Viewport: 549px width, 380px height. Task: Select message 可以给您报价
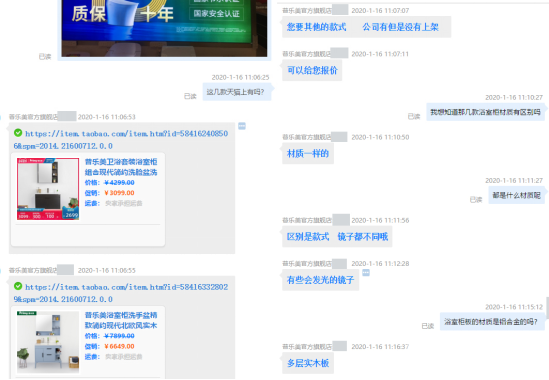[x=312, y=70]
